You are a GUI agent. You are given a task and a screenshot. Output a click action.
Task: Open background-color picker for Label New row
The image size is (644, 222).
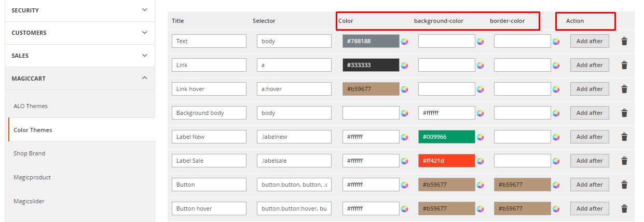(480, 137)
